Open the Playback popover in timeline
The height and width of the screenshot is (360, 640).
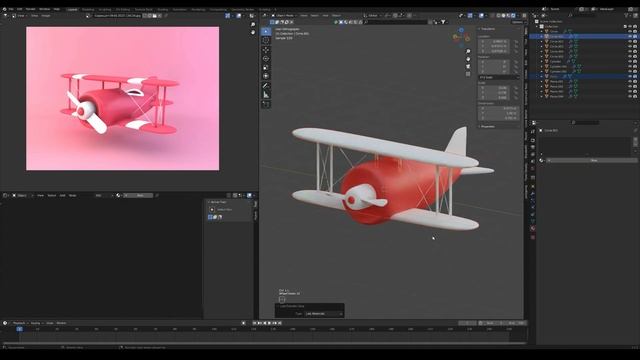[x=20, y=323]
